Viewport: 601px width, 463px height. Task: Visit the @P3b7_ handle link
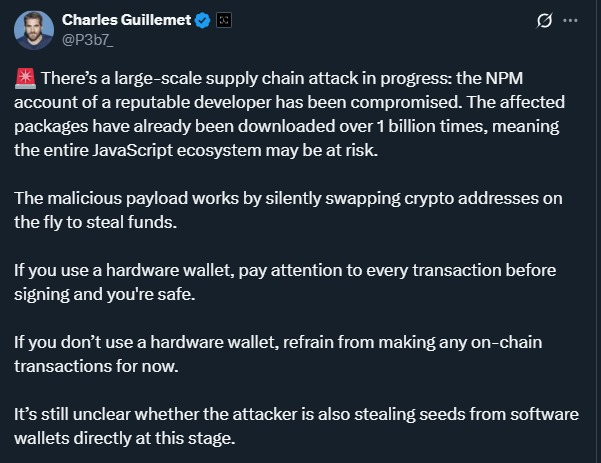88,40
